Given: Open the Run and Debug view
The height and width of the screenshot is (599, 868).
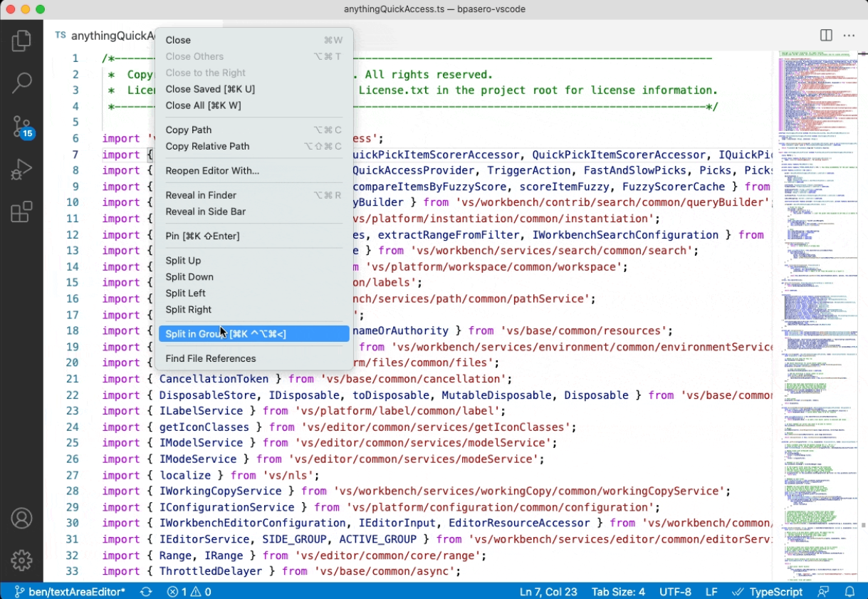Looking at the screenshot, I should tap(21, 169).
